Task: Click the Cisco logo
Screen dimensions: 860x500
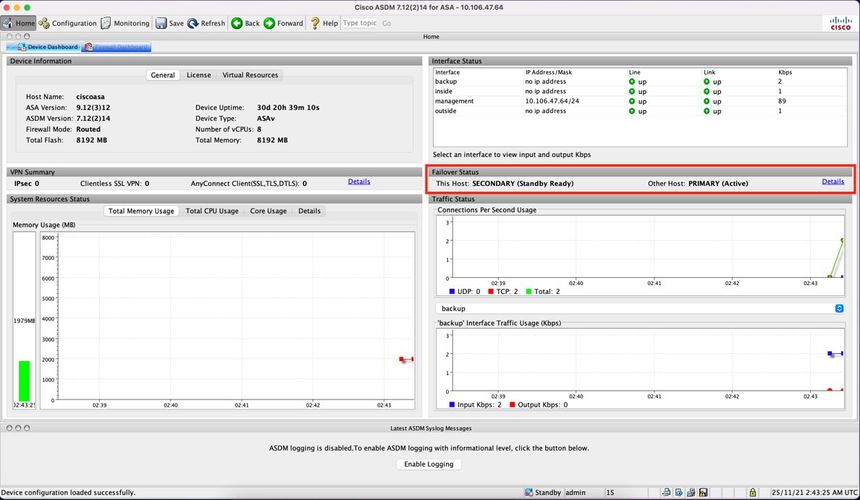Action: 840,23
